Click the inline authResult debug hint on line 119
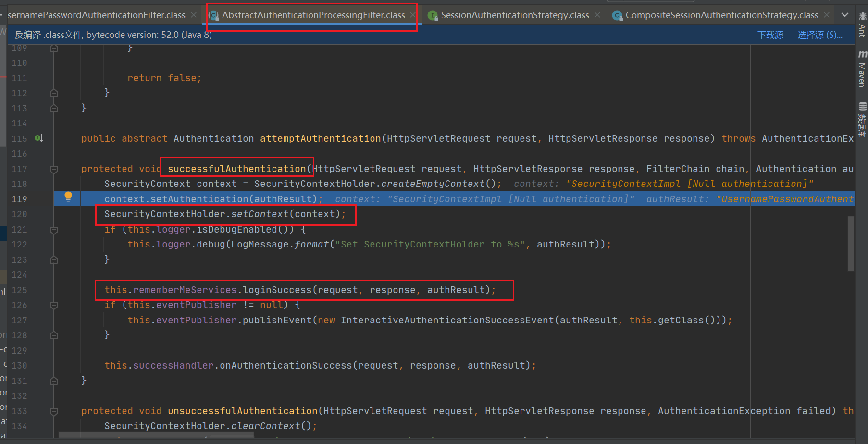The width and height of the screenshot is (868, 444). coord(750,199)
